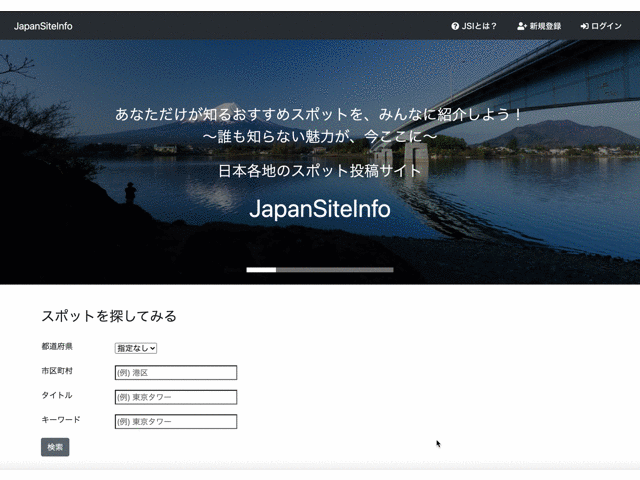Click the JapanSiteInfo brand logo in navbar
This screenshot has height=480, width=640.
coord(43,26)
